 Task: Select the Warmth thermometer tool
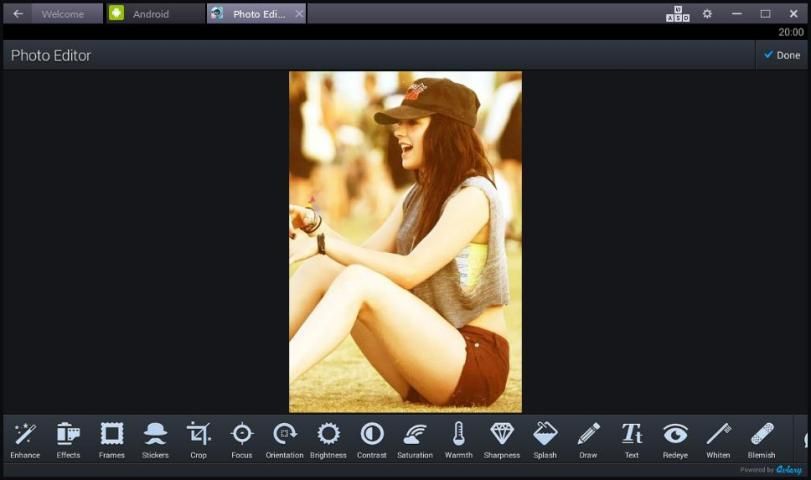pyautogui.click(x=458, y=439)
